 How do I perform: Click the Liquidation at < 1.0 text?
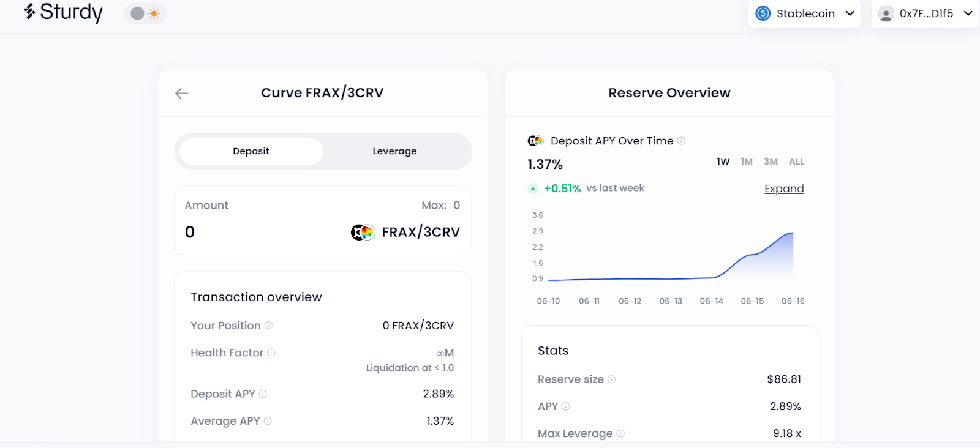point(410,368)
